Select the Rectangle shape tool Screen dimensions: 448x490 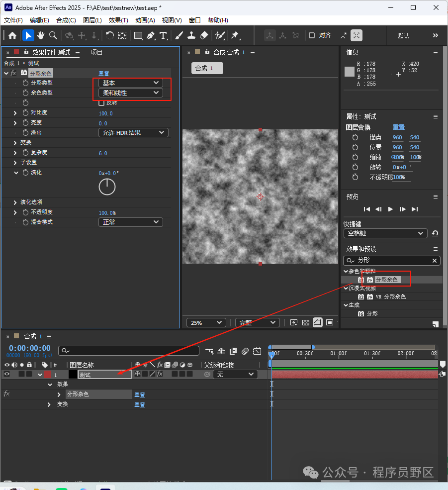pos(138,35)
